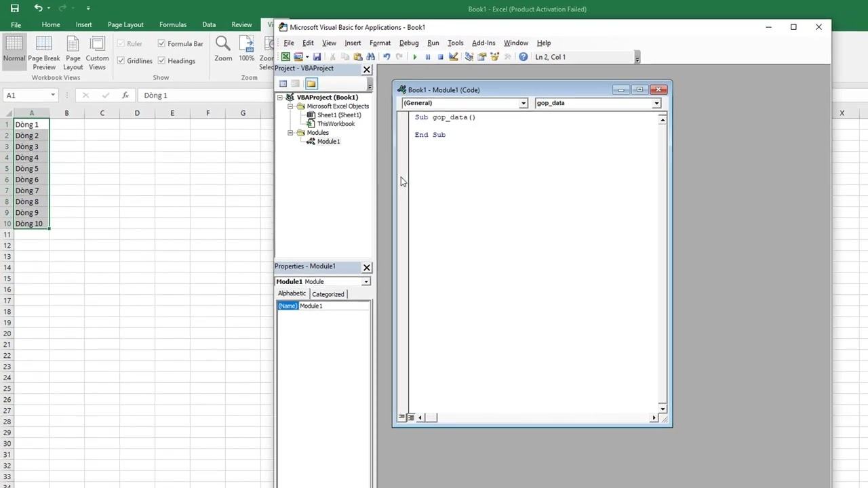Open the gop_data procedure dropdown
868x488 pixels.
(598, 103)
